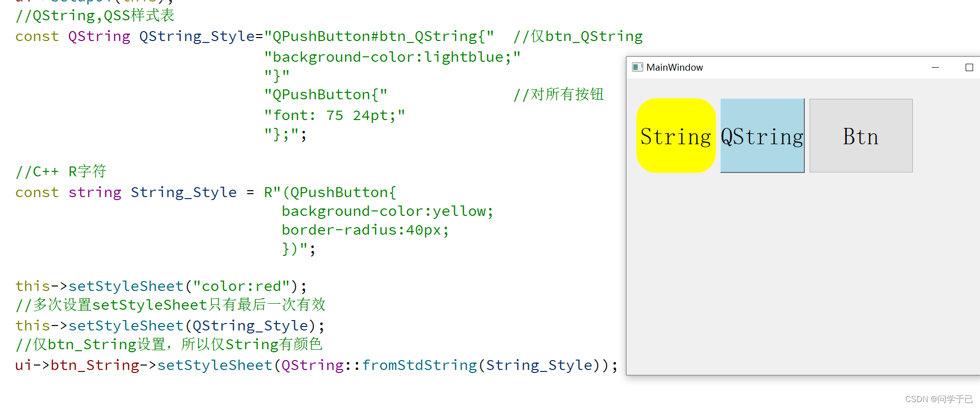Click the light blue QString button
The image size is (980, 408).
click(x=762, y=135)
